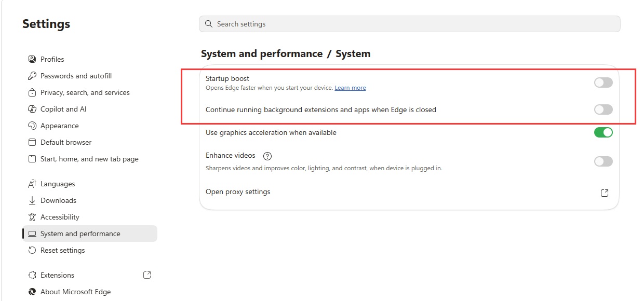Go to Languages settings
This screenshot has height=301, width=644.
point(90,184)
